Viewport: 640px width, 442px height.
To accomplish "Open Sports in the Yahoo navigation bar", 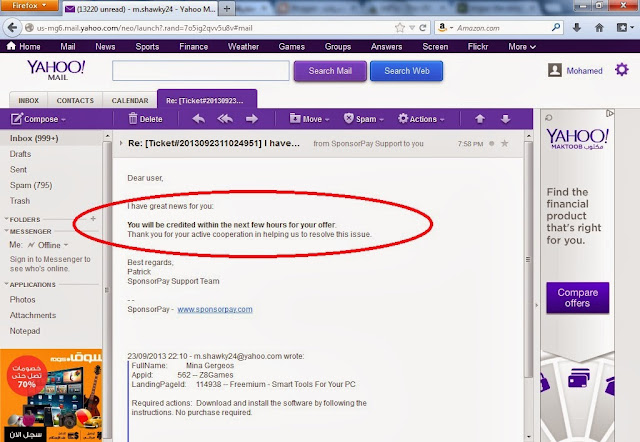I will pos(147,47).
